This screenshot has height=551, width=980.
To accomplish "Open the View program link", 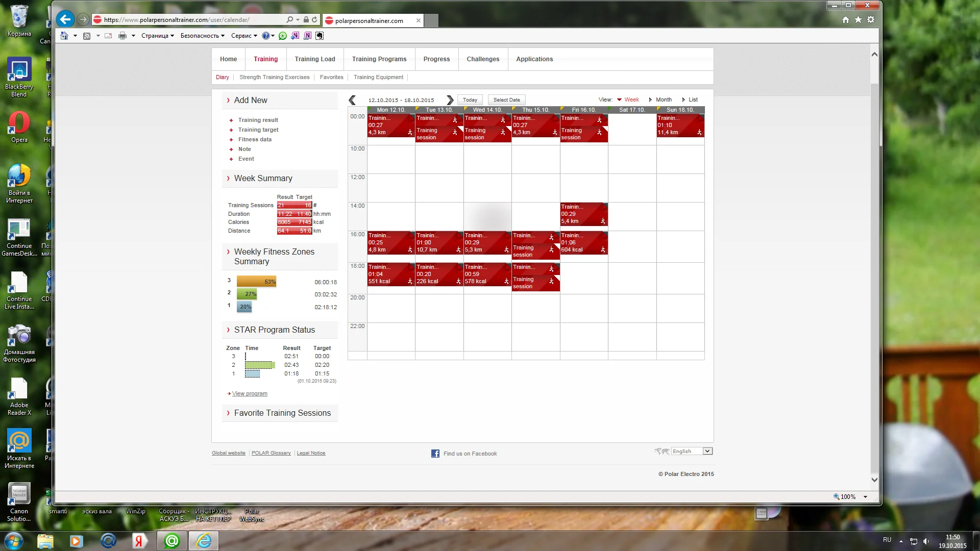I will 250,394.
